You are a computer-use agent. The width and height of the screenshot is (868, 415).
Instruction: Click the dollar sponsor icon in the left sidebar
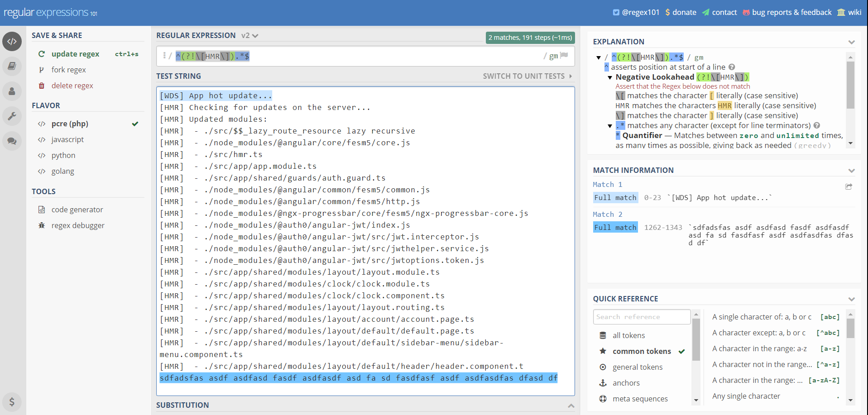pyautogui.click(x=12, y=401)
